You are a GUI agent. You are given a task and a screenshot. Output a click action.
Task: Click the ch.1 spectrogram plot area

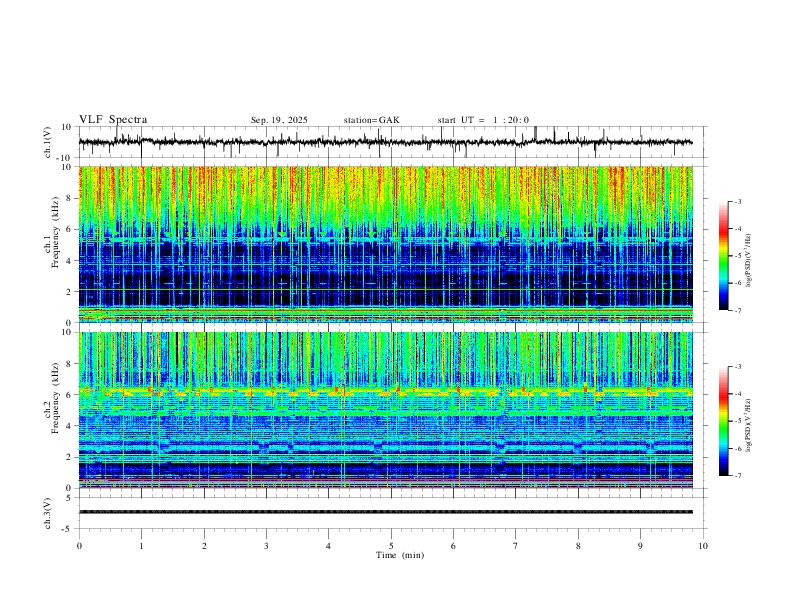[385, 244]
